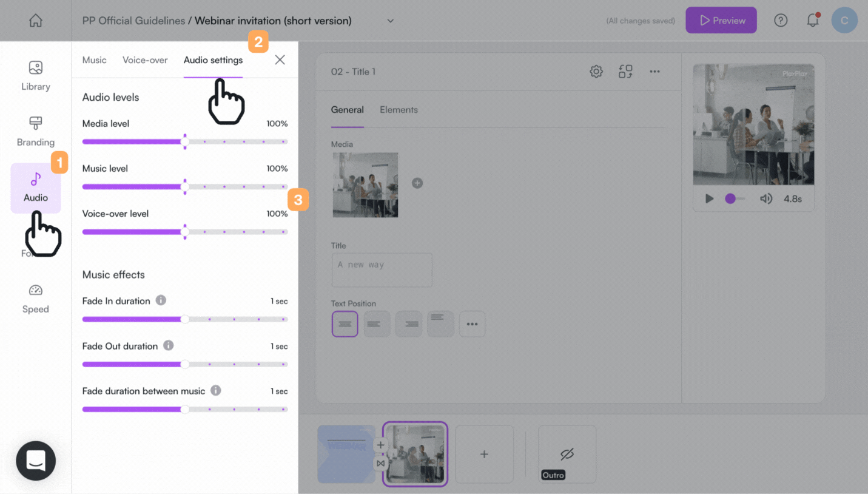Click the purple Preview button

point(721,20)
